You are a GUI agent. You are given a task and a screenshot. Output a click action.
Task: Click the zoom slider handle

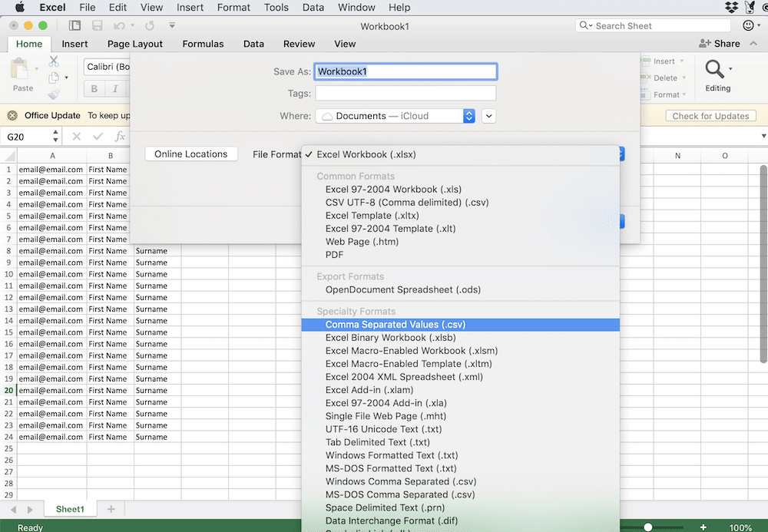[648, 527]
